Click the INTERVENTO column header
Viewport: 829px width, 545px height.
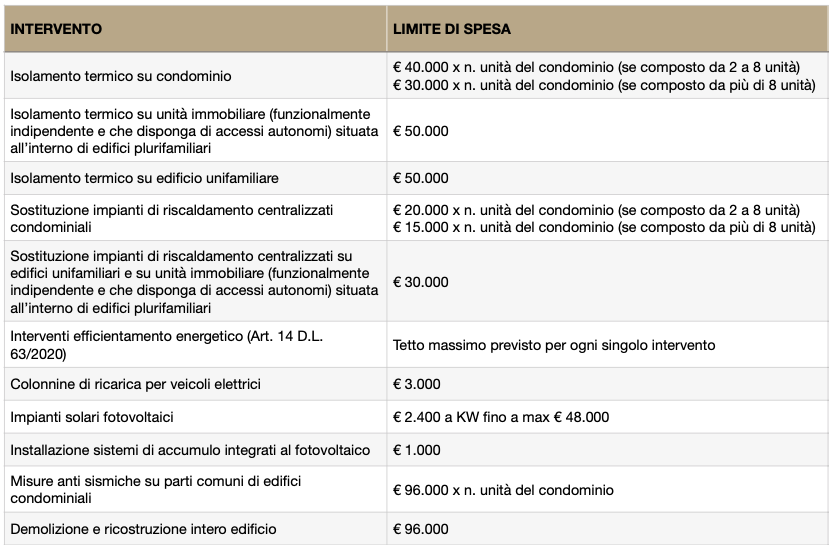point(56,29)
